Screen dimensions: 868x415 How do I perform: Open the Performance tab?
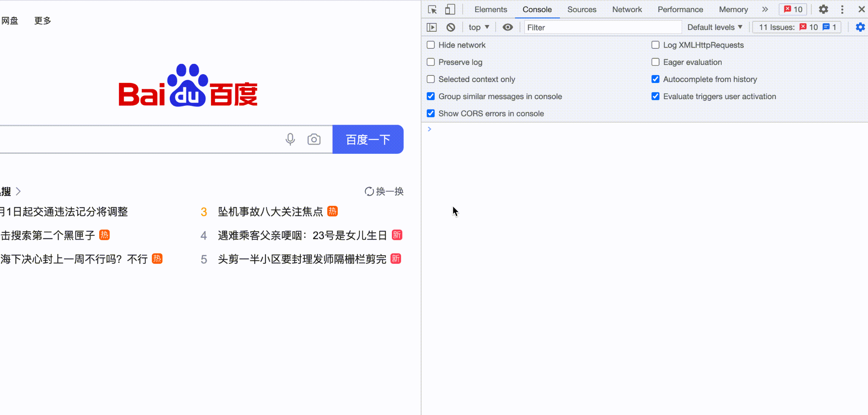coord(680,9)
